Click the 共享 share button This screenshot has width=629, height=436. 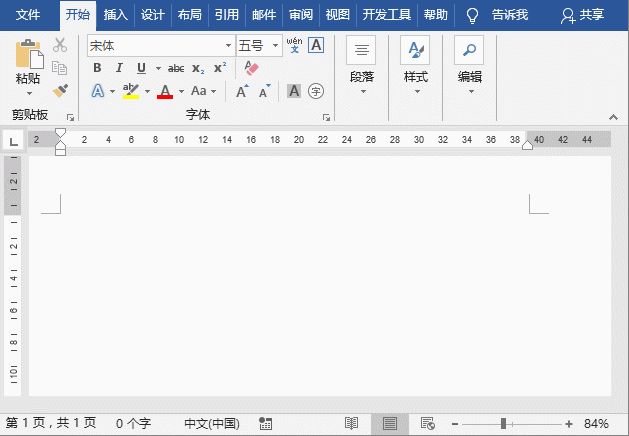(x=582, y=15)
